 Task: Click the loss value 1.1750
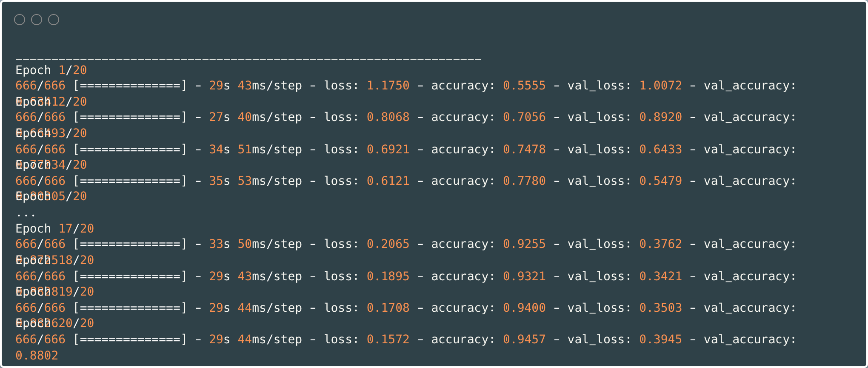(x=388, y=86)
